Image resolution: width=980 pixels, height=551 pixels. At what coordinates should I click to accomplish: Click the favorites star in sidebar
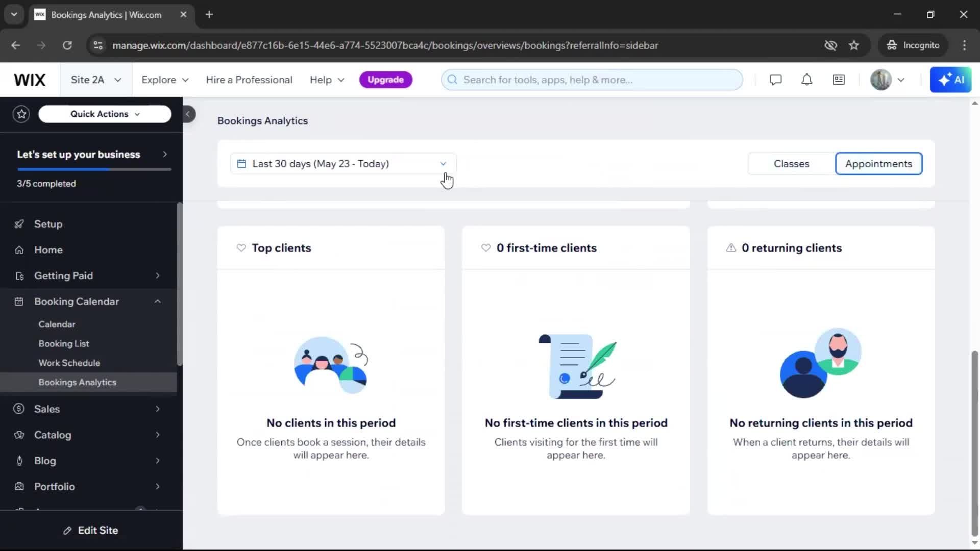21,114
